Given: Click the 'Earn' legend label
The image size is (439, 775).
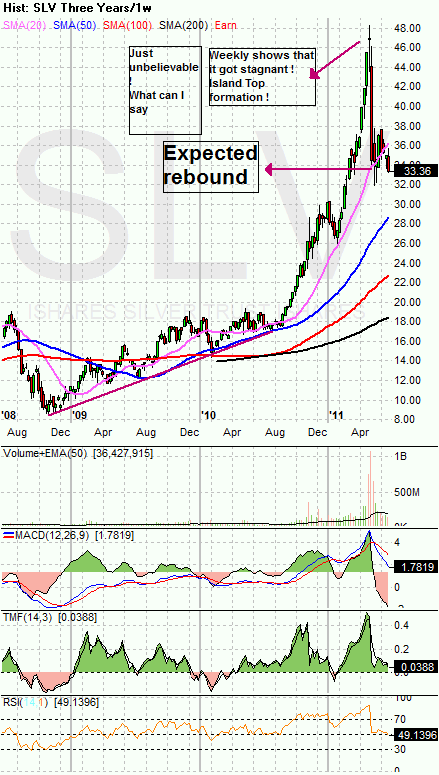Looking at the screenshot, I should point(227,24).
